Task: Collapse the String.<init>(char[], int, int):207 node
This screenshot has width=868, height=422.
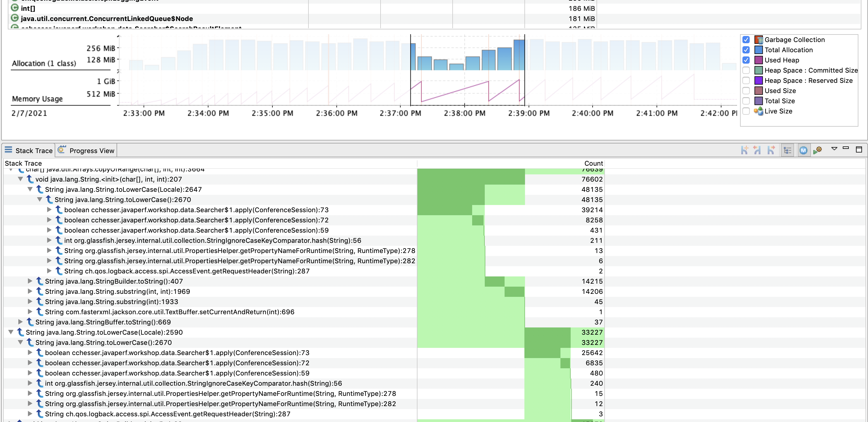Action: pos(20,179)
